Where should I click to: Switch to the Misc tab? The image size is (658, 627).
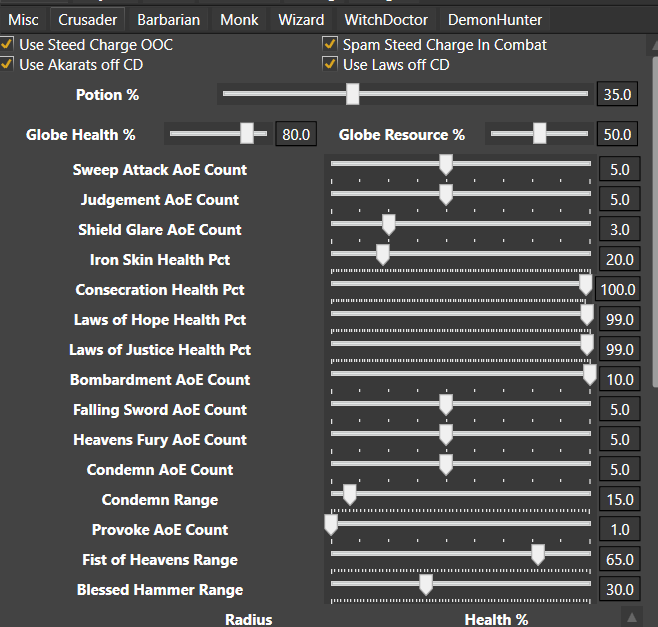coord(24,20)
